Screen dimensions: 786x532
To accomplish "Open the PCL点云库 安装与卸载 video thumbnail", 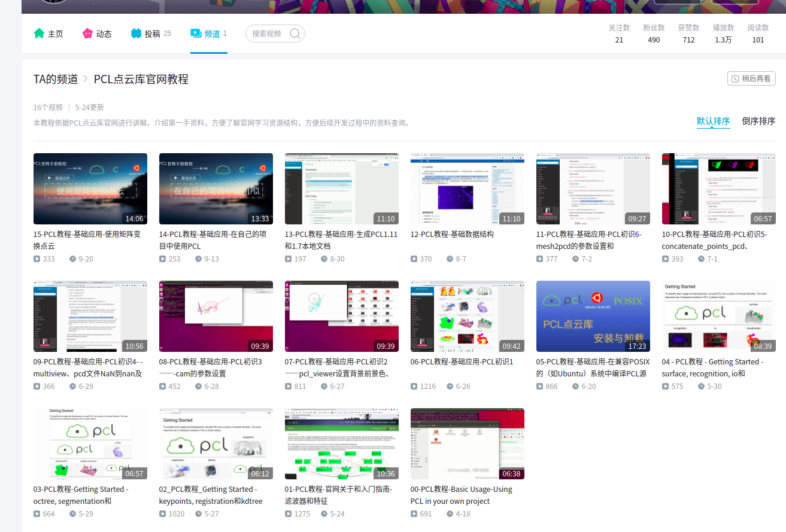I will tap(593, 316).
